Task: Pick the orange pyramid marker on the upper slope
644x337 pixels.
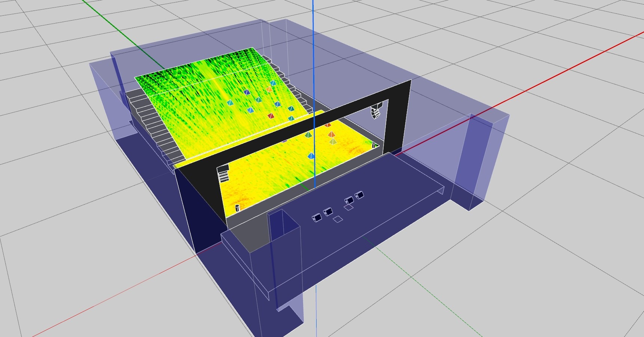Action: pos(269,89)
